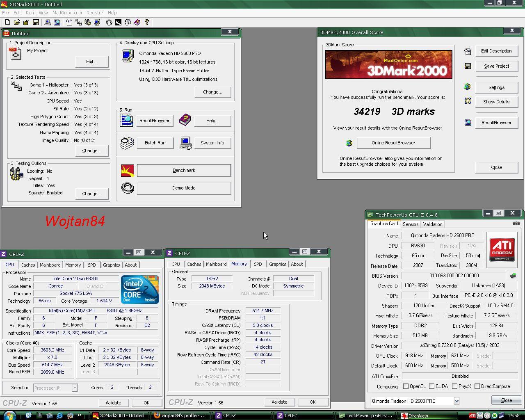Image resolution: width=525 pixels, height=420 pixels.
Task: Click the ATI Radeon logo in GPU-Z
Action: click(502, 249)
